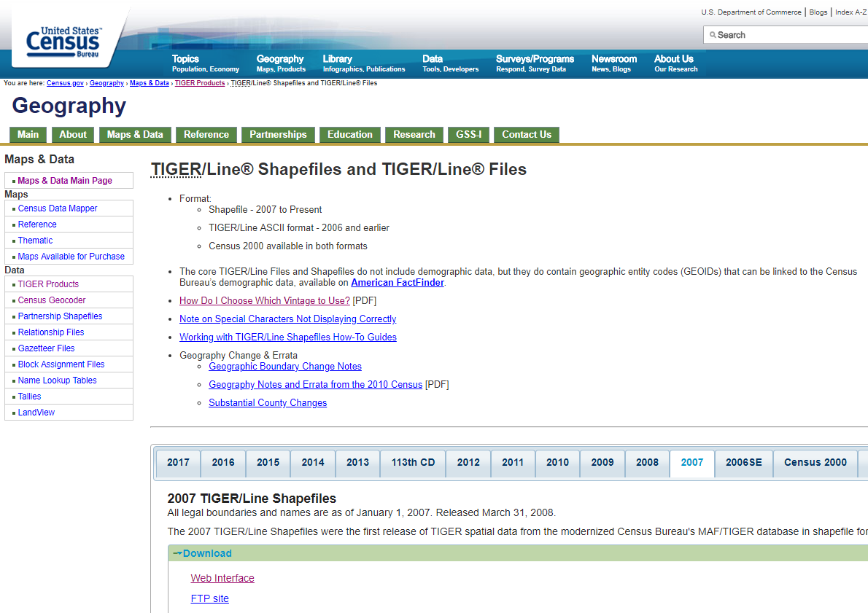Image resolution: width=868 pixels, height=613 pixels.
Task: Open LandView sidebar link
Action: (x=36, y=412)
